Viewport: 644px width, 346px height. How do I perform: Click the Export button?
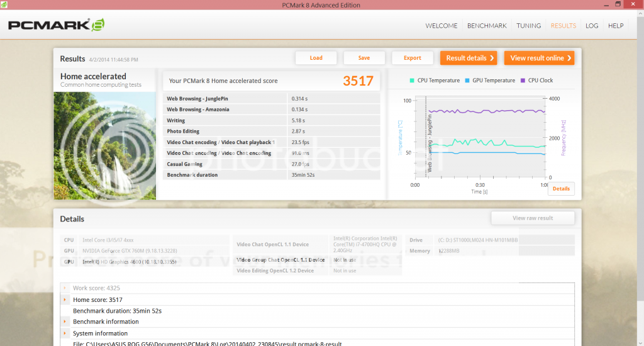tap(413, 58)
